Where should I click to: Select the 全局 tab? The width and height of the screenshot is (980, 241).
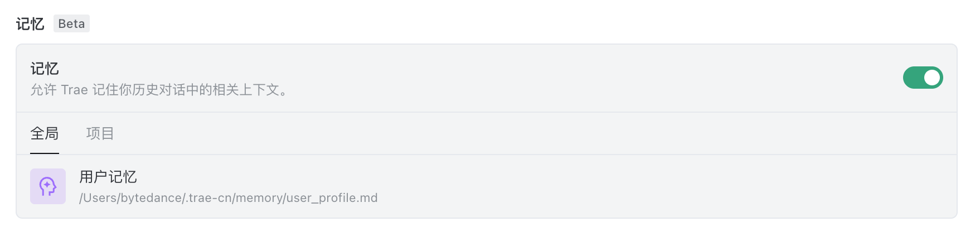[45, 133]
